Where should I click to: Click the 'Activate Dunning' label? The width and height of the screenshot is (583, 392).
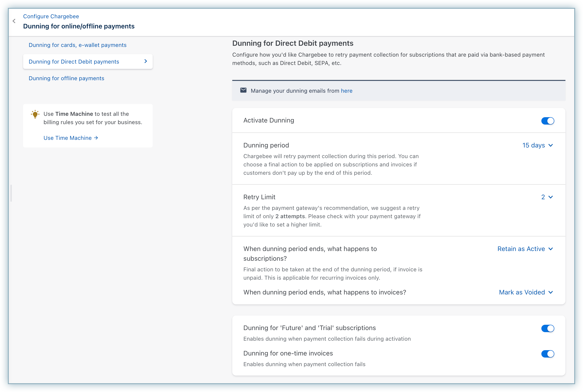pos(269,120)
